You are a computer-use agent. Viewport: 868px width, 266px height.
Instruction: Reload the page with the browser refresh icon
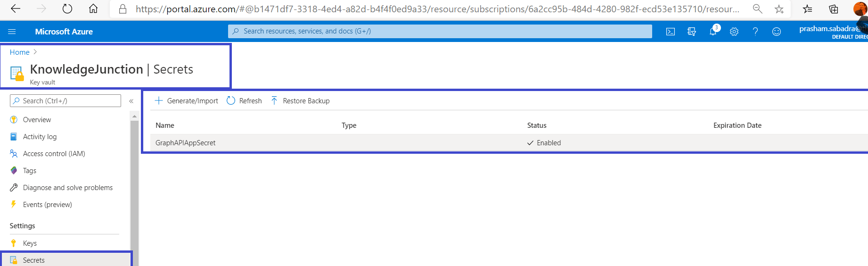point(67,8)
